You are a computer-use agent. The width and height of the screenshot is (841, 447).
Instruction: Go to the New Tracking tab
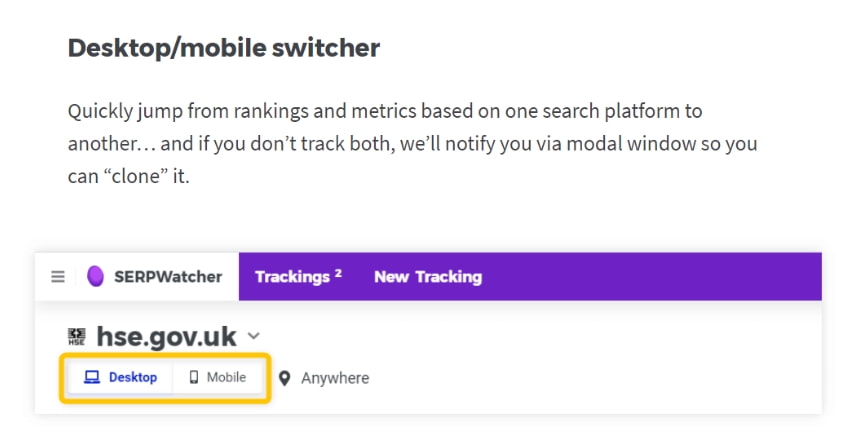[428, 277]
